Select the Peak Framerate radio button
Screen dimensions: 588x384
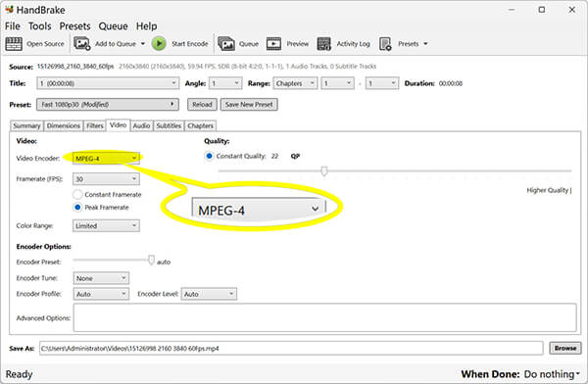[x=77, y=207]
